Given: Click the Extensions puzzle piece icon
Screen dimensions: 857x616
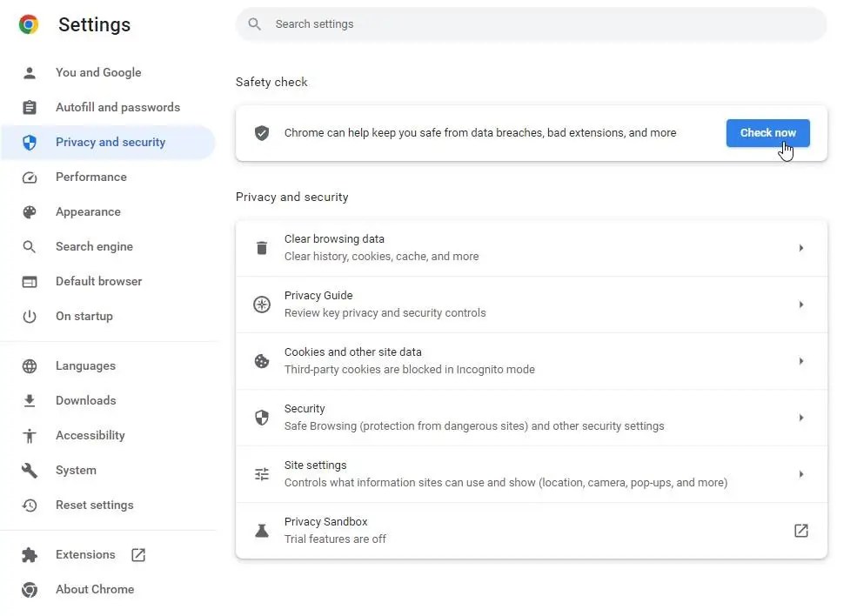Looking at the screenshot, I should [30, 555].
